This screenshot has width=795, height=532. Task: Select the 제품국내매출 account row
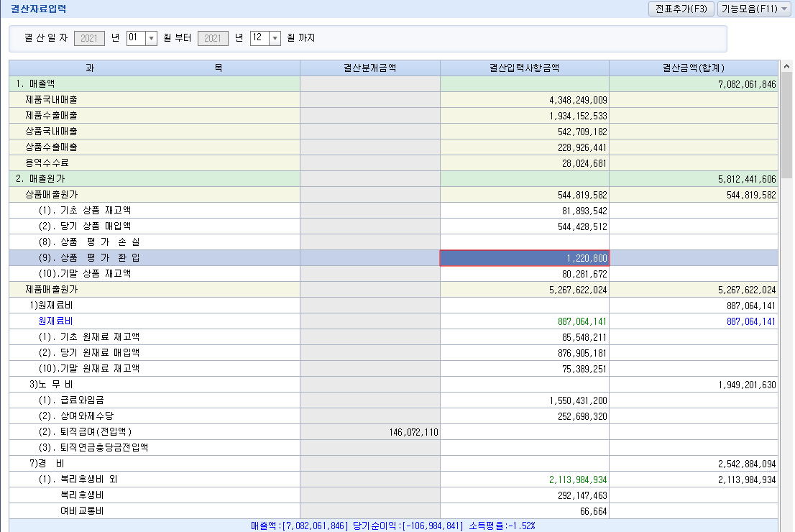52,100
